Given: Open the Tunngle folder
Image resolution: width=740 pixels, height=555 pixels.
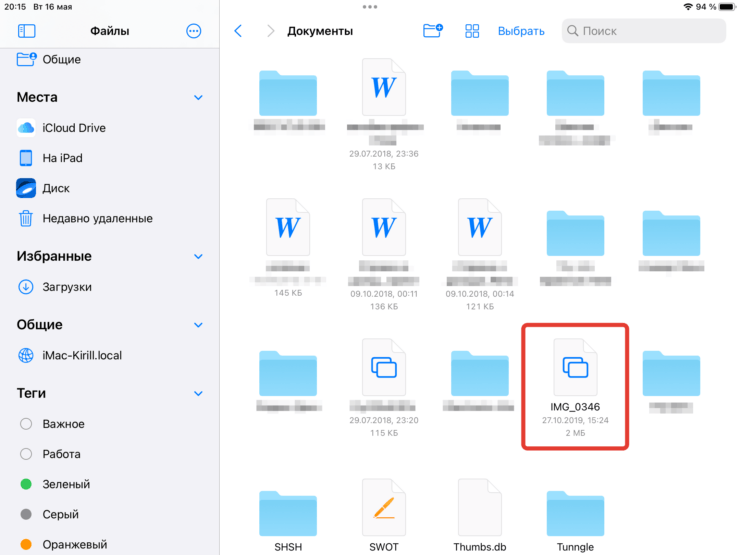Looking at the screenshot, I should 575,515.
